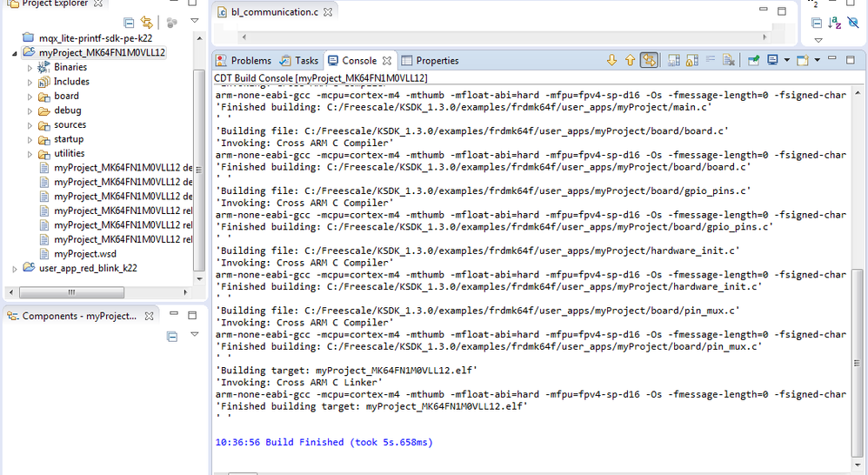Expand the debug folder
Image resolution: width=868 pixels, height=475 pixels.
(x=30, y=110)
